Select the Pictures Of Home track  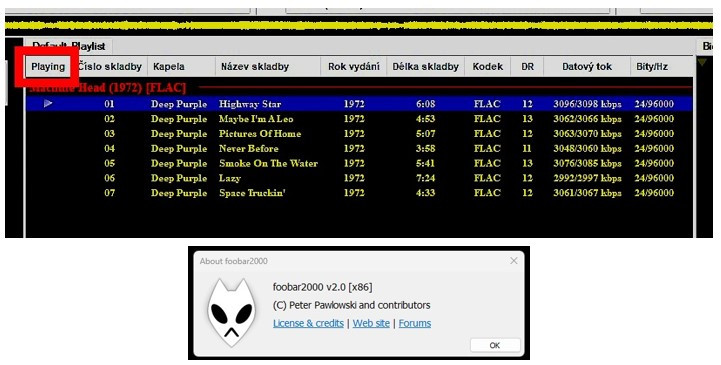tap(359, 134)
